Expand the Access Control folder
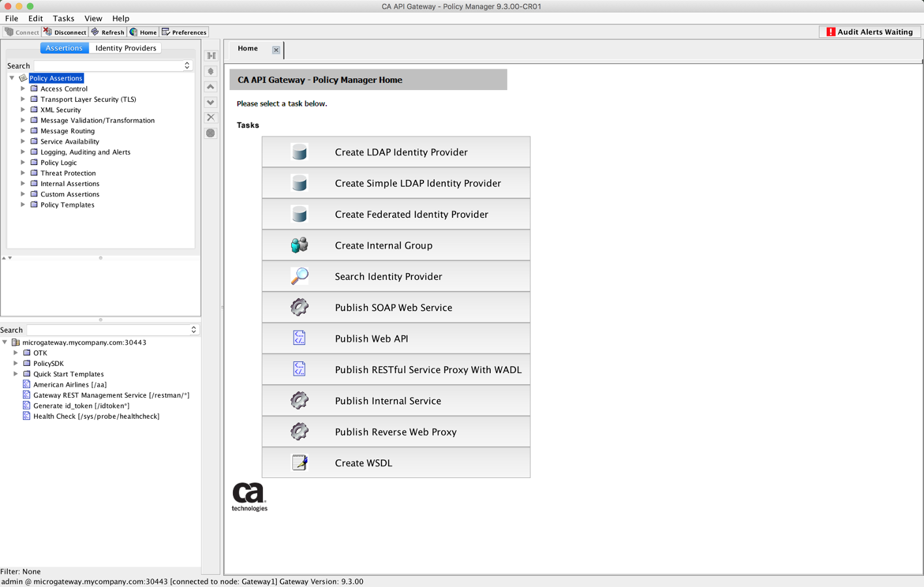This screenshot has height=587, width=924. click(x=23, y=89)
